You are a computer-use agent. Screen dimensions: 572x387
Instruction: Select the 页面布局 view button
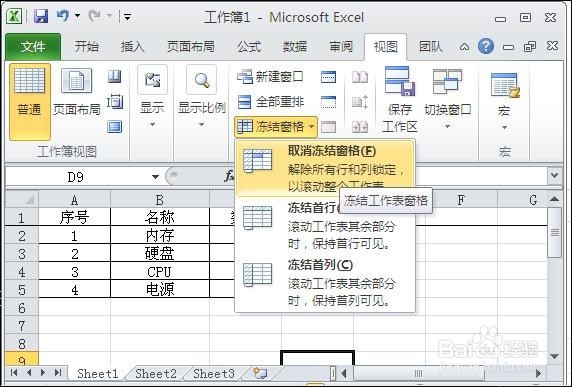click(x=76, y=92)
